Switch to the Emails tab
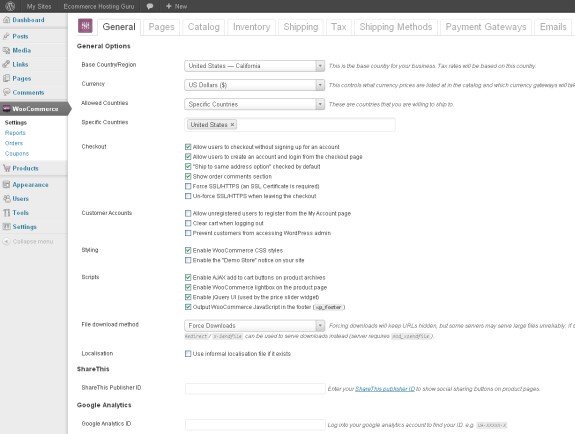 point(553,27)
